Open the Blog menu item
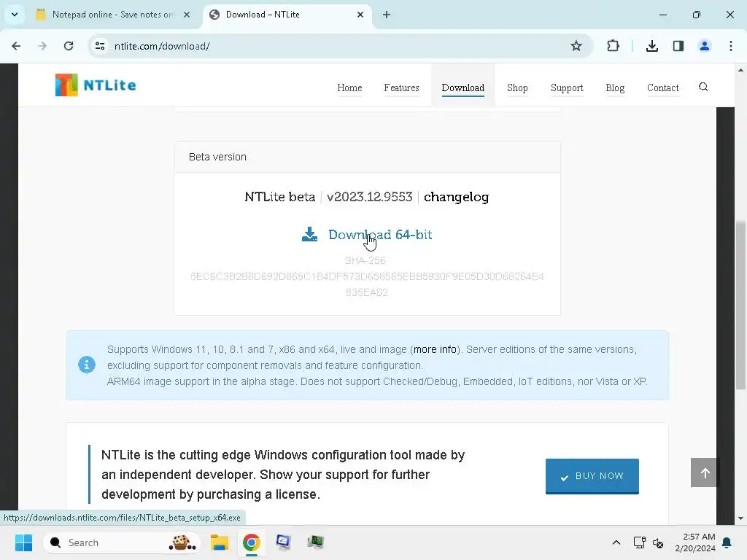Viewport: 747px width, 560px height. [x=615, y=88]
